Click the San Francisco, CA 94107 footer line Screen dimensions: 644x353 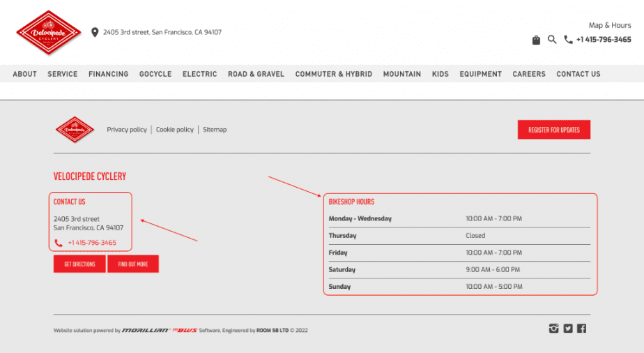click(89, 227)
